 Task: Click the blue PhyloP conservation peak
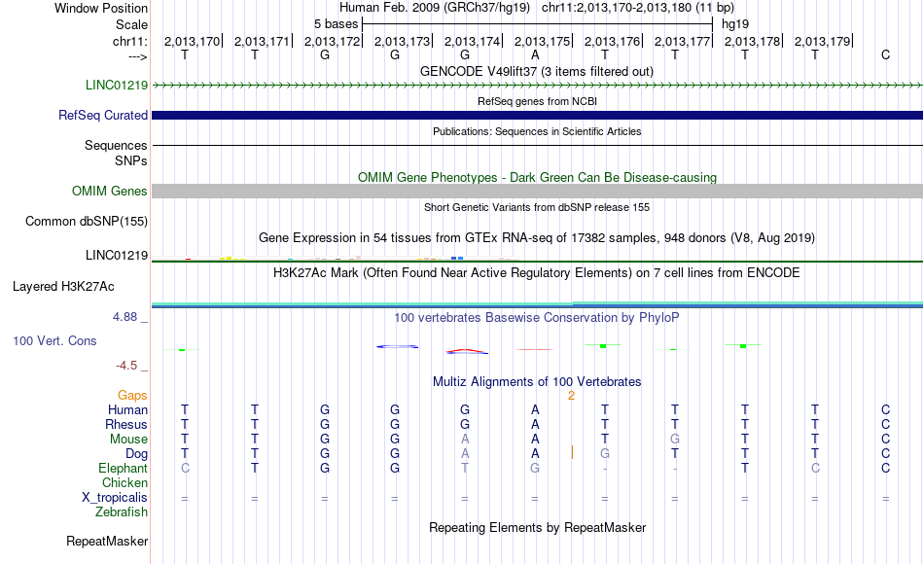(x=398, y=346)
